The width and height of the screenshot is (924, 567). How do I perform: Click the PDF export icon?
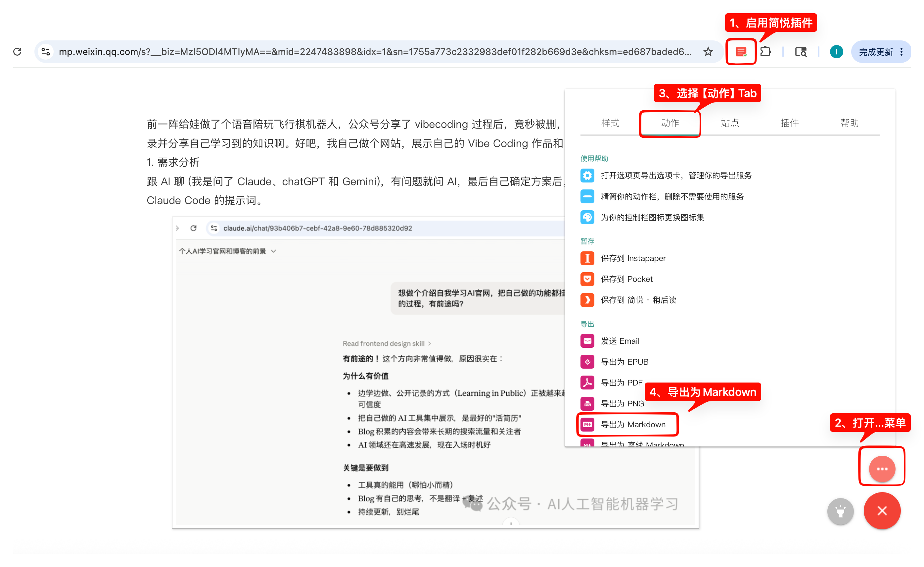(x=587, y=383)
